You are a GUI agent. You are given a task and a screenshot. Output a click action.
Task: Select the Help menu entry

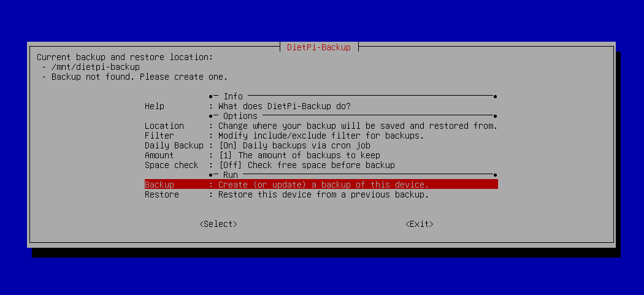pyautogui.click(x=155, y=106)
